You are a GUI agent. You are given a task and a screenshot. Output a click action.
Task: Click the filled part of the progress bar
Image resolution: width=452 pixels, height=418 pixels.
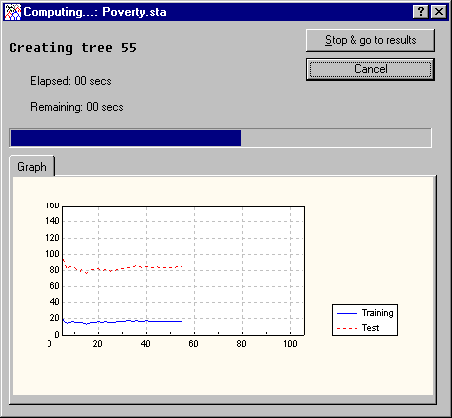tap(126, 138)
